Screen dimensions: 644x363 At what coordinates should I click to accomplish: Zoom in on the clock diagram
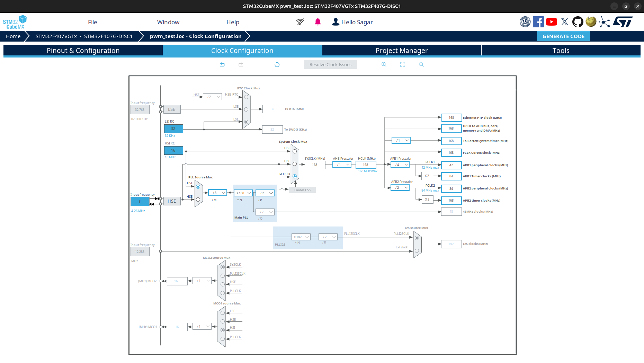(384, 64)
